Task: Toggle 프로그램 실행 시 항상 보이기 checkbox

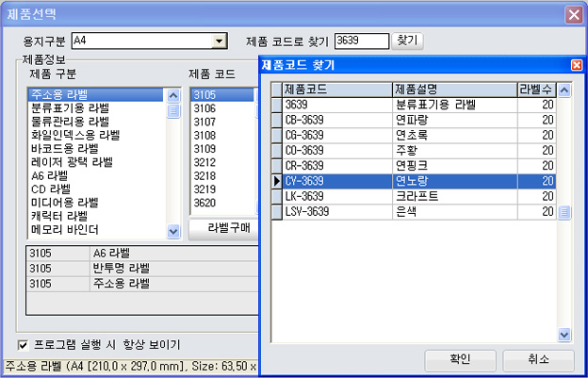Action: [24, 345]
